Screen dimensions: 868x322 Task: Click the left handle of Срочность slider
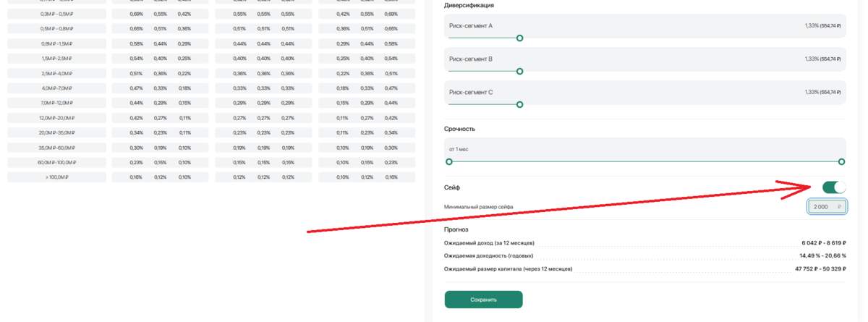449,162
